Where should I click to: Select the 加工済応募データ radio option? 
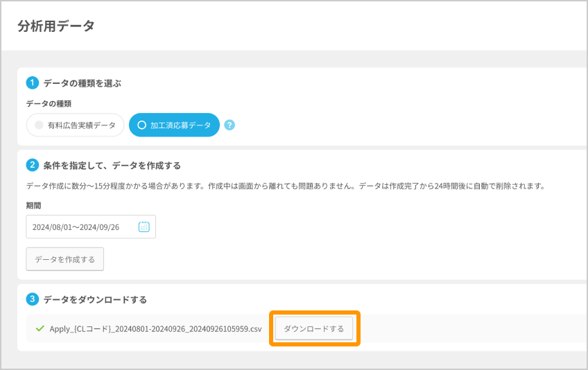click(x=174, y=125)
